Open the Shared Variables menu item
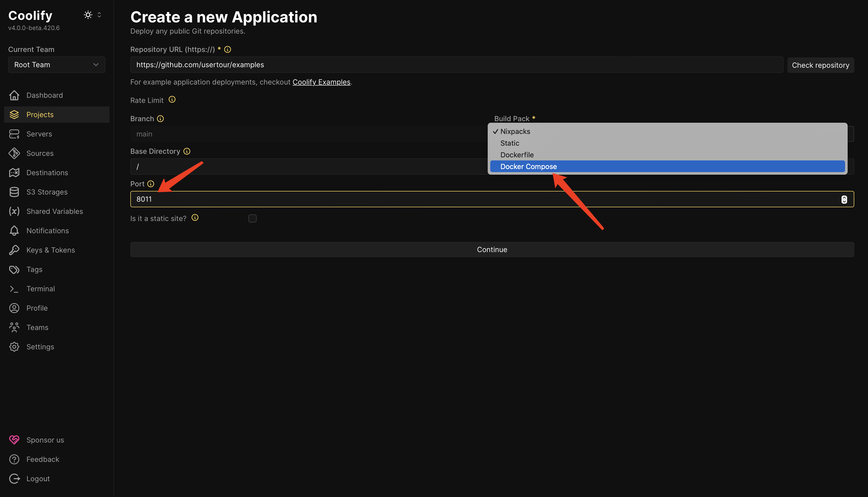 click(x=54, y=211)
